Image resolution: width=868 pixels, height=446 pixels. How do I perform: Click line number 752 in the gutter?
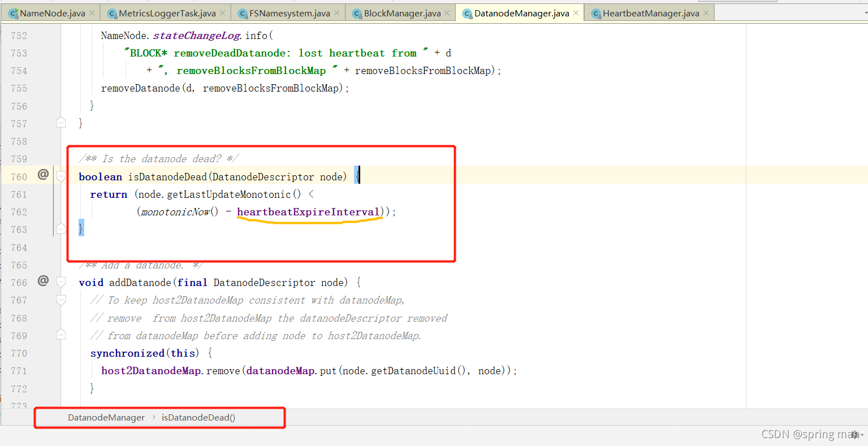19,36
